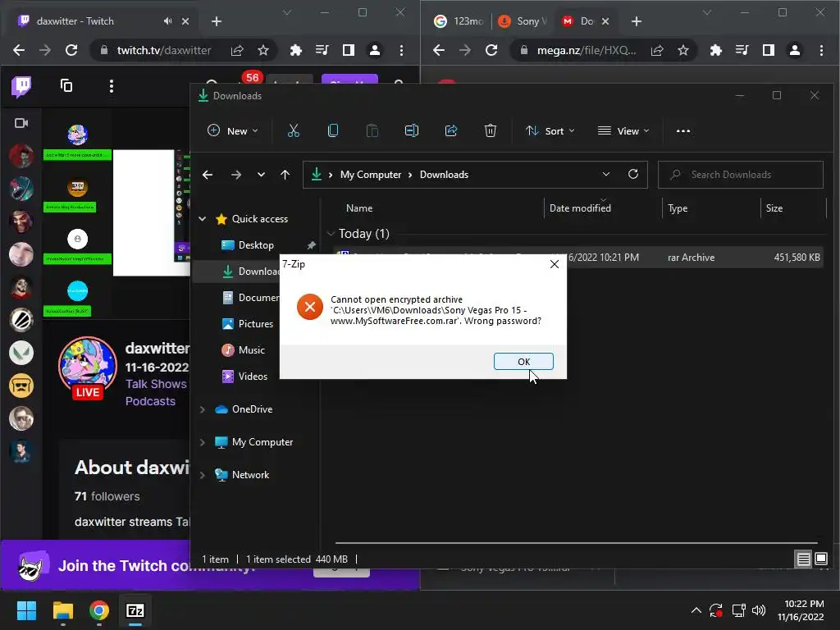Image resolution: width=840 pixels, height=630 pixels.
Task: Open the Sort dropdown menu
Action: click(x=550, y=130)
